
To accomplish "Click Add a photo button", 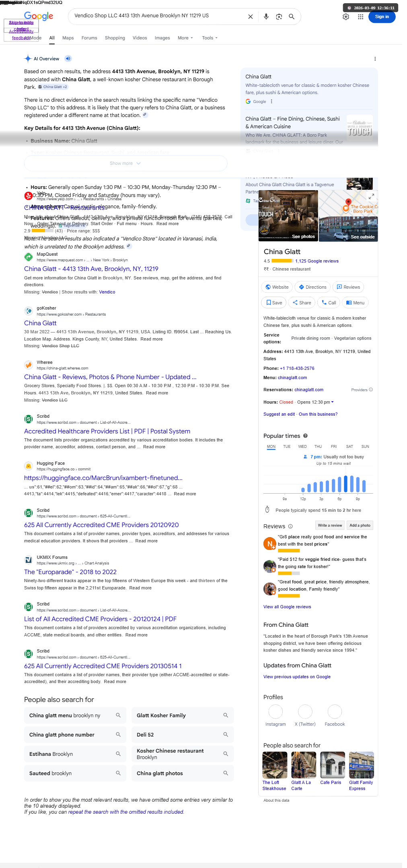I will pyautogui.click(x=360, y=525).
